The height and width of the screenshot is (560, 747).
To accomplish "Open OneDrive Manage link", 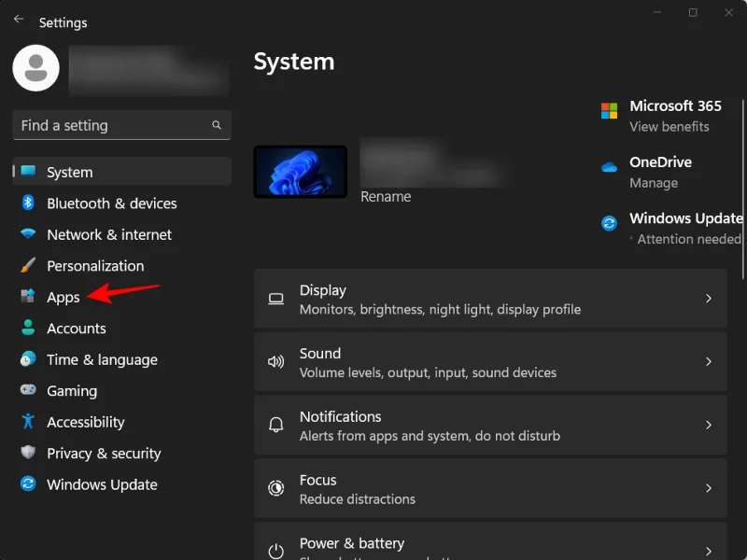I will [x=654, y=182].
